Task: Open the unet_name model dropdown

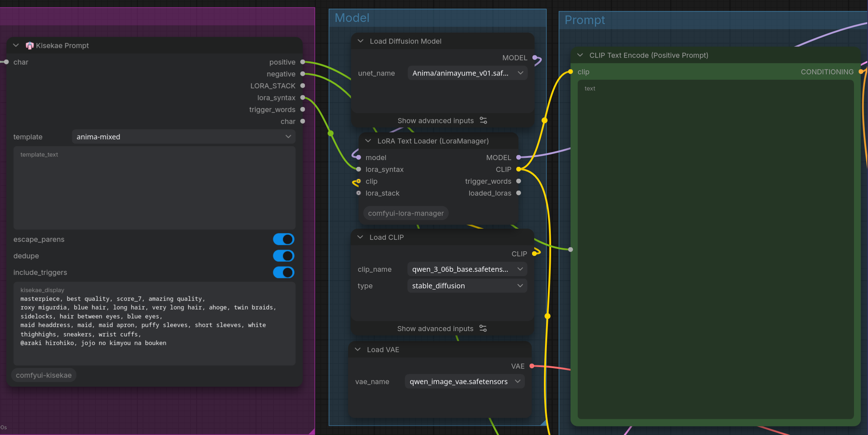Action: [467, 73]
